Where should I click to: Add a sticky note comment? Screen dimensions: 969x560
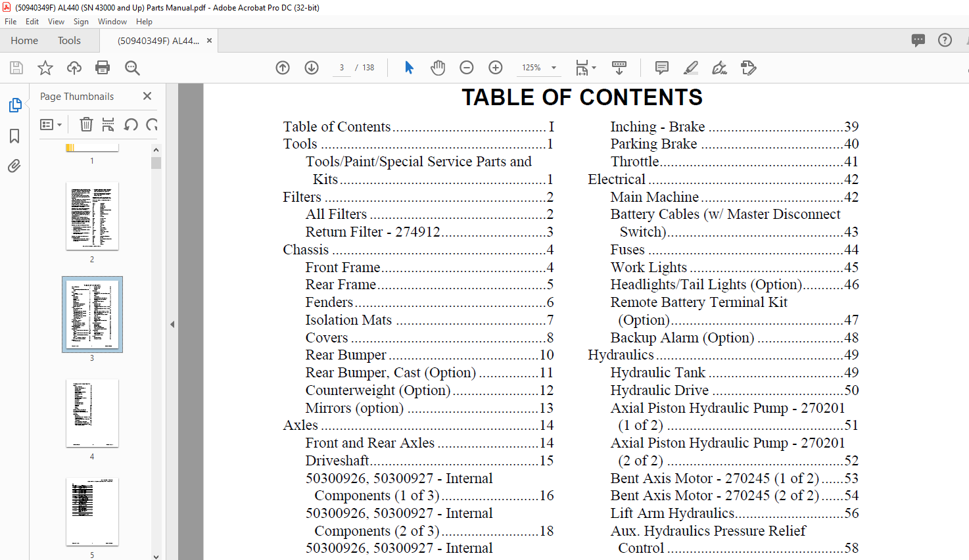tap(662, 68)
